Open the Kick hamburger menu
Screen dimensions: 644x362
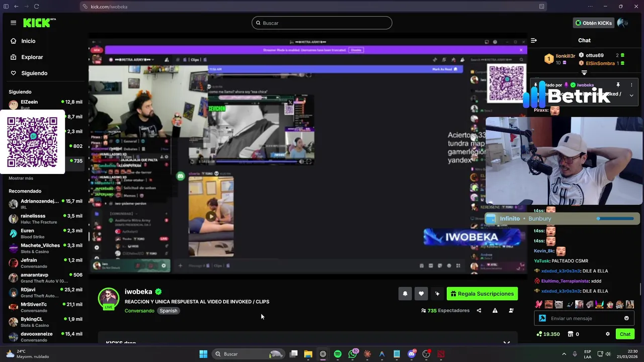click(x=13, y=23)
